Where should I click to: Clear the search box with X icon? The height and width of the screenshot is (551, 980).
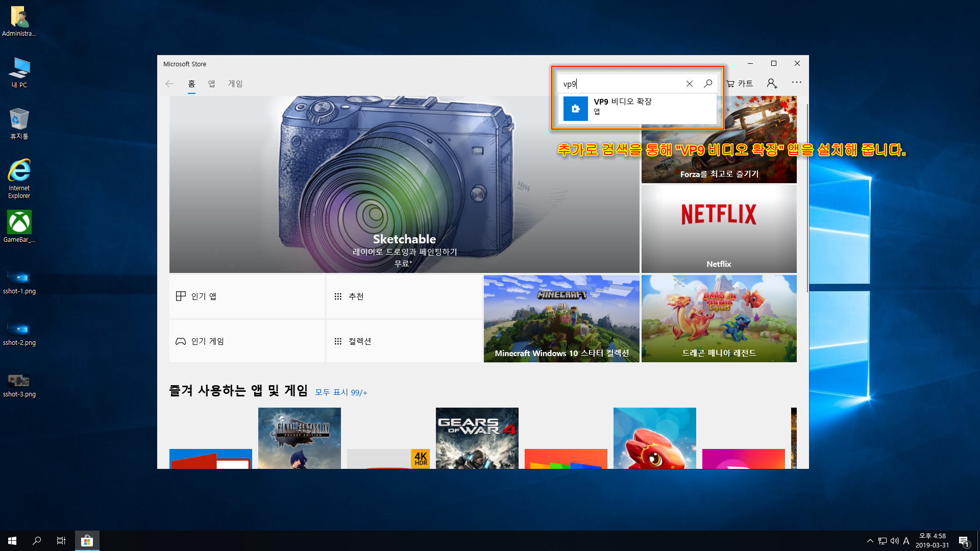coord(689,84)
